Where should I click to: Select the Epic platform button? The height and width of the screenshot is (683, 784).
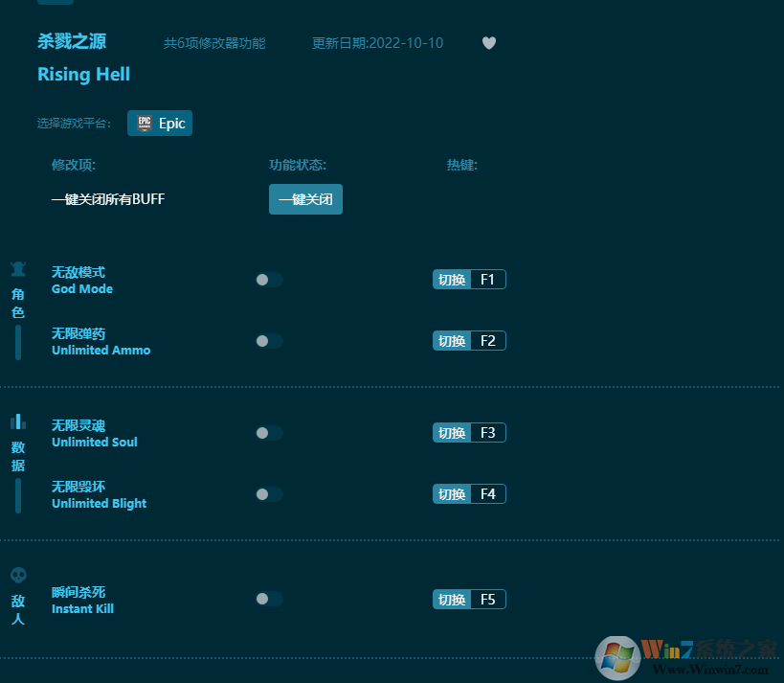(160, 123)
